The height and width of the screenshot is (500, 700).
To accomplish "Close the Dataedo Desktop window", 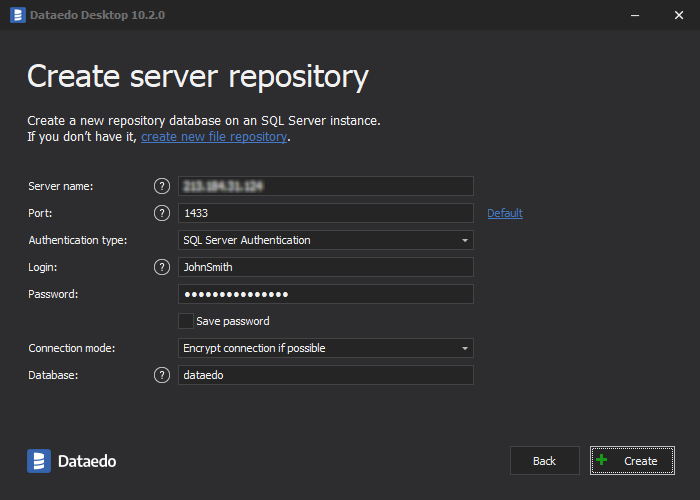I will click(x=679, y=14).
